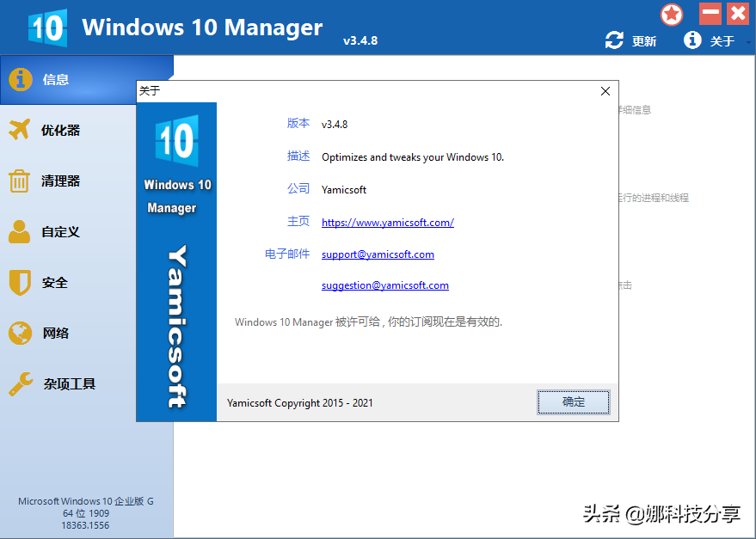
Task: Open the 关于 about menu label
Action: point(722,41)
